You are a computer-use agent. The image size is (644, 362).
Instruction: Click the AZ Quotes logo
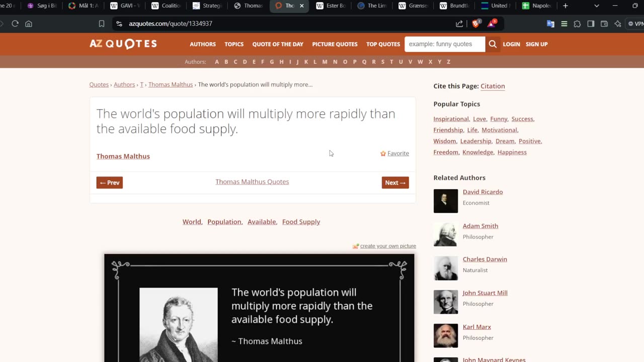(x=123, y=44)
